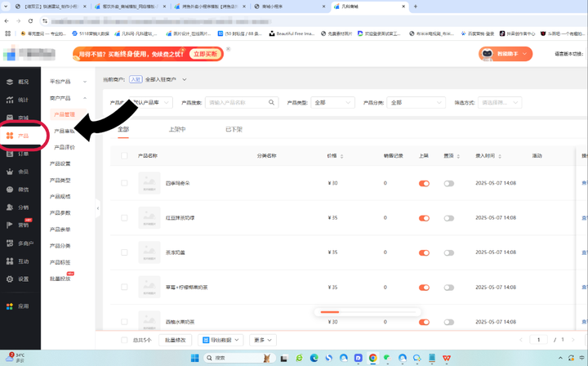Screen dimensions: 588x366
Task: Open the 筛选方式 filter dropdown
Action: [500, 102]
